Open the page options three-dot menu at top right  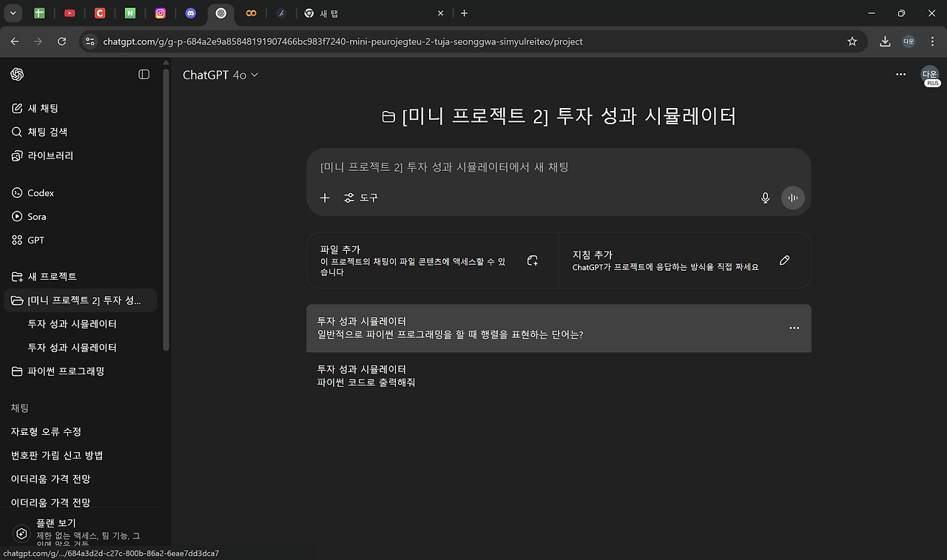pos(900,74)
